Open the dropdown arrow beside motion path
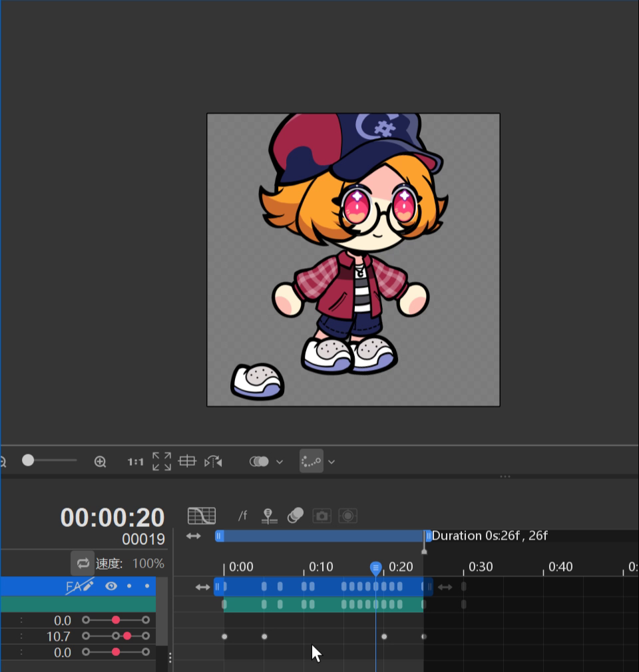Screen dimensions: 639x672 331,461
